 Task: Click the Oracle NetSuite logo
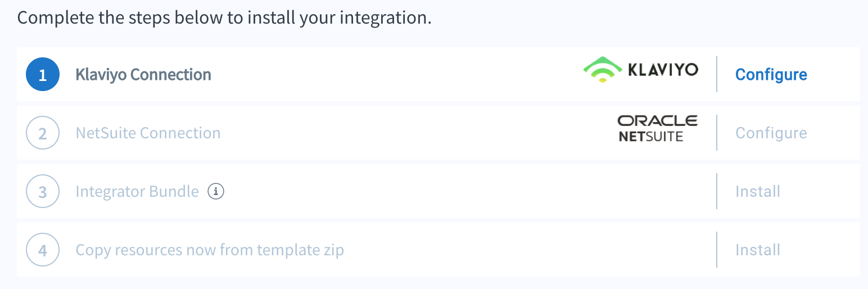pyautogui.click(x=658, y=128)
